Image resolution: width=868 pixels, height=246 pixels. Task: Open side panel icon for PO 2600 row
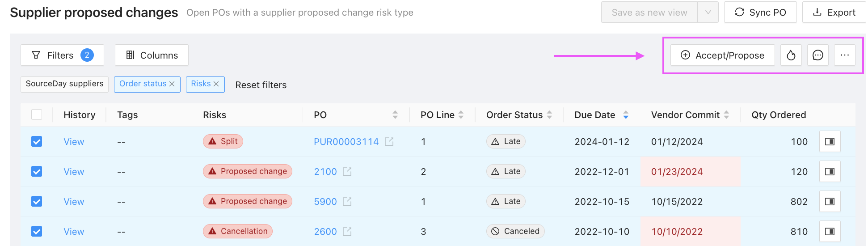coord(830,231)
